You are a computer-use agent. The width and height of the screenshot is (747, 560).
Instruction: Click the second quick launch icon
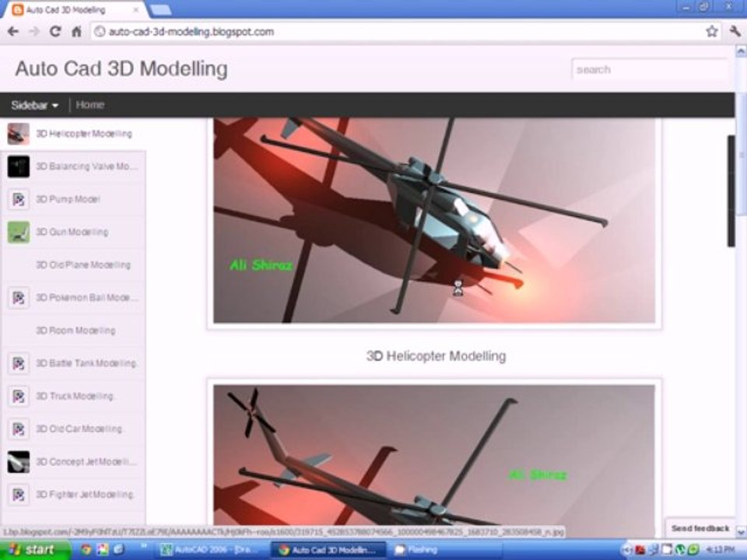(x=102, y=550)
